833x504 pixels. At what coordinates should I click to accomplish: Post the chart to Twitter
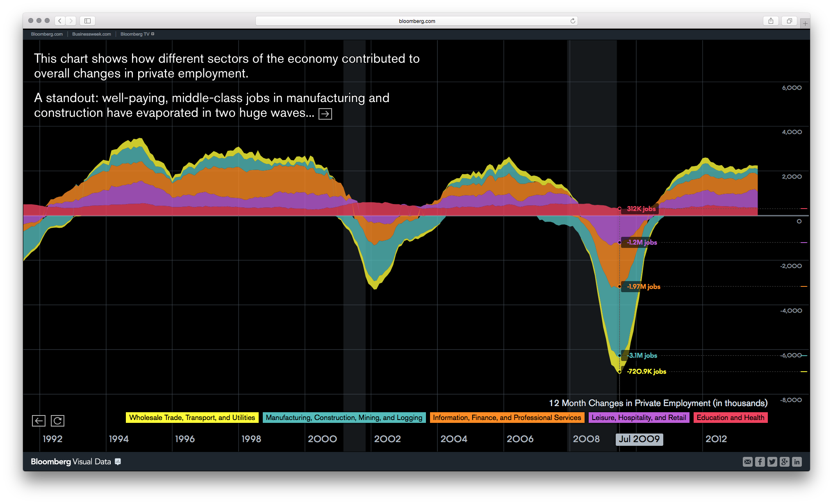coord(772,462)
